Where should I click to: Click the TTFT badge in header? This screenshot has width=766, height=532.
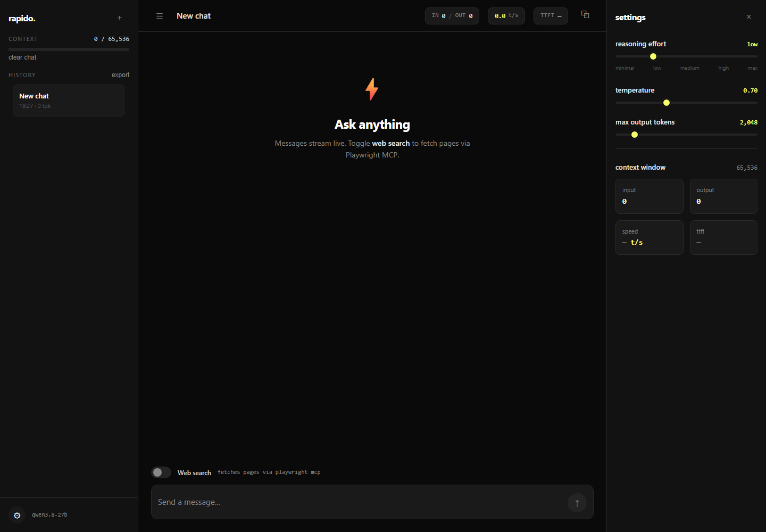point(551,16)
